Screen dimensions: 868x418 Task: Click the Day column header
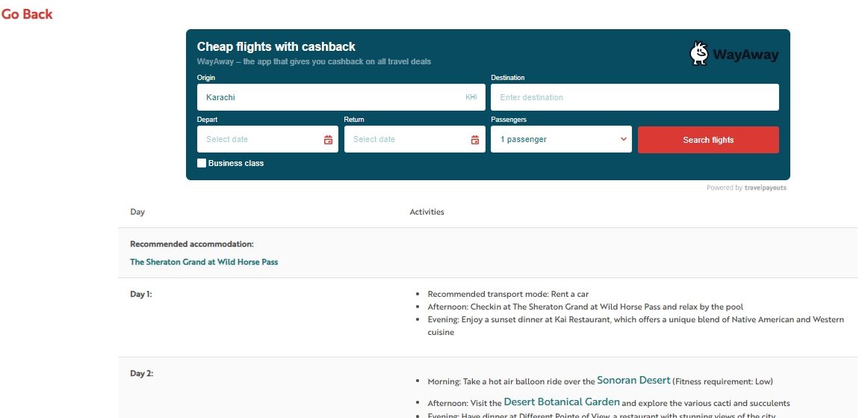137,212
